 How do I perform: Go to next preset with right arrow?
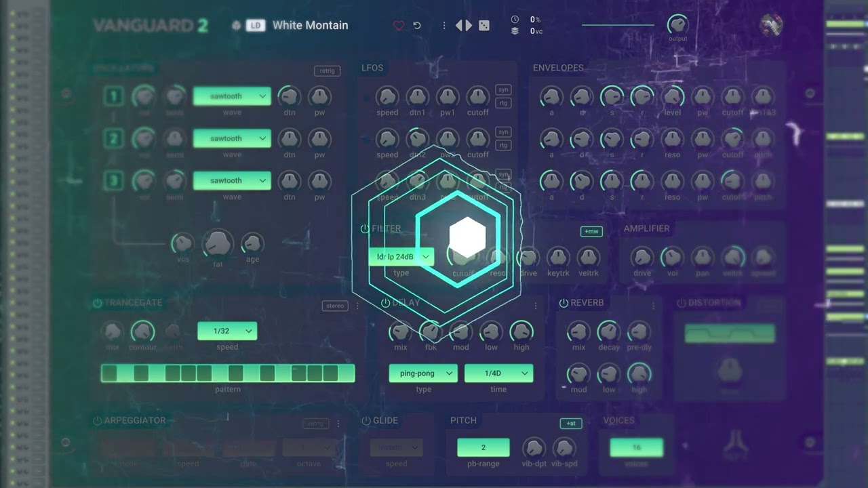coord(469,26)
